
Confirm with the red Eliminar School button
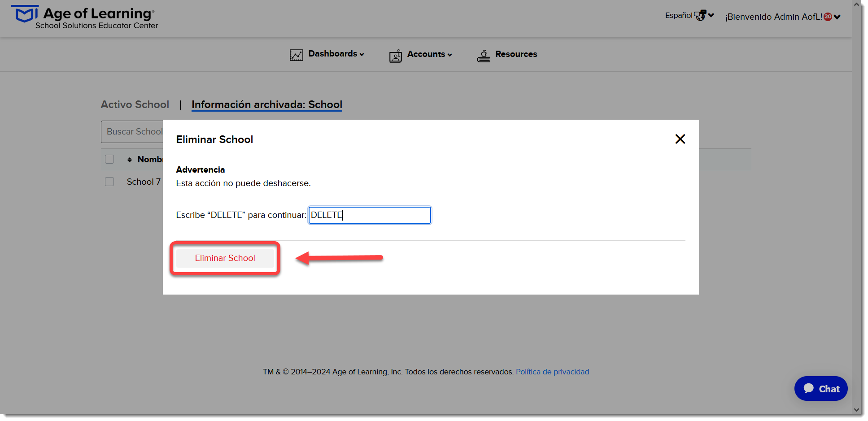point(225,258)
